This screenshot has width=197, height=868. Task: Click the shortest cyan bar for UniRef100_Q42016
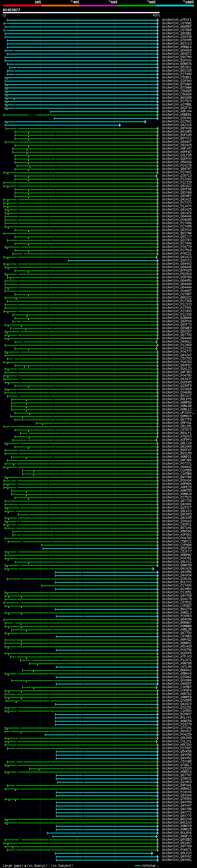[63, 125]
